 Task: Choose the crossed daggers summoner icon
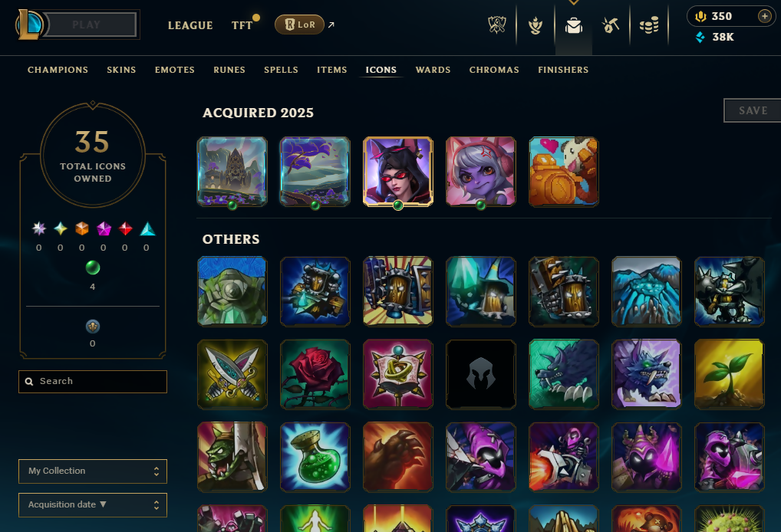(x=232, y=374)
